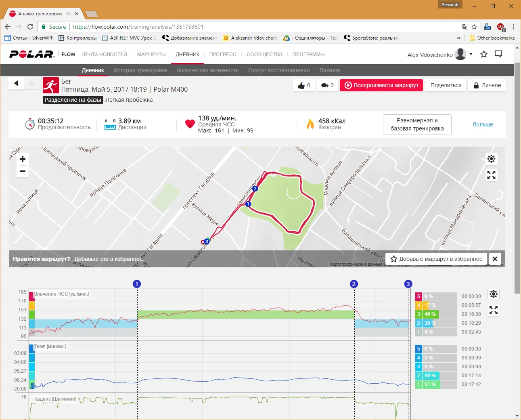Go to previous training with back arrow
Viewport: 521px width, 420px height.
click(x=16, y=83)
